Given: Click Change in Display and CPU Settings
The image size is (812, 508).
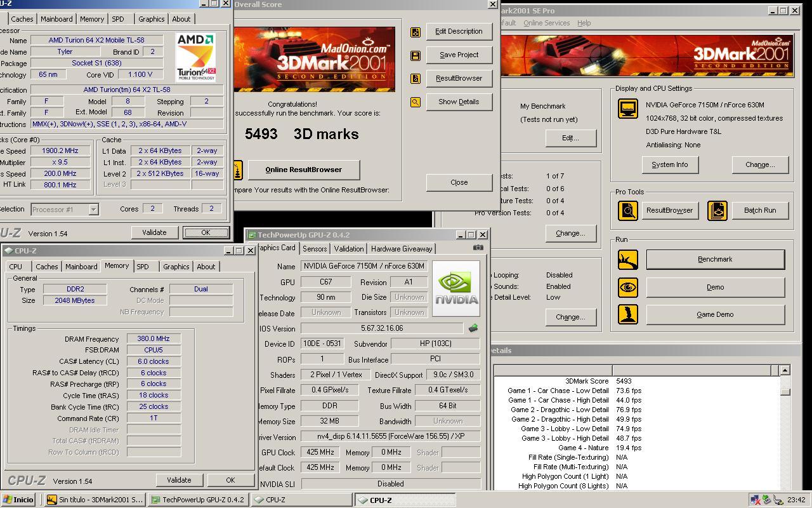Looking at the screenshot, I should click(x=760, y=164).
